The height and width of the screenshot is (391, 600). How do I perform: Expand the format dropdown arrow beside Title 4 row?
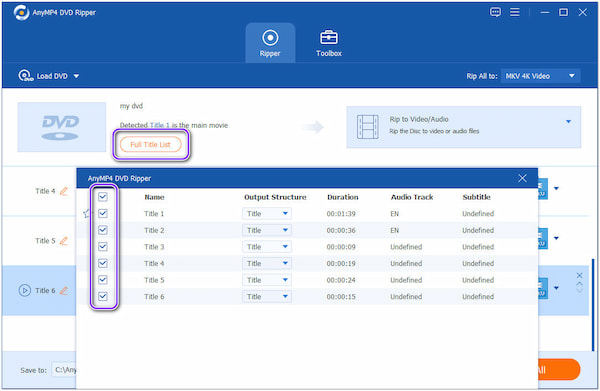click(556, 188)
